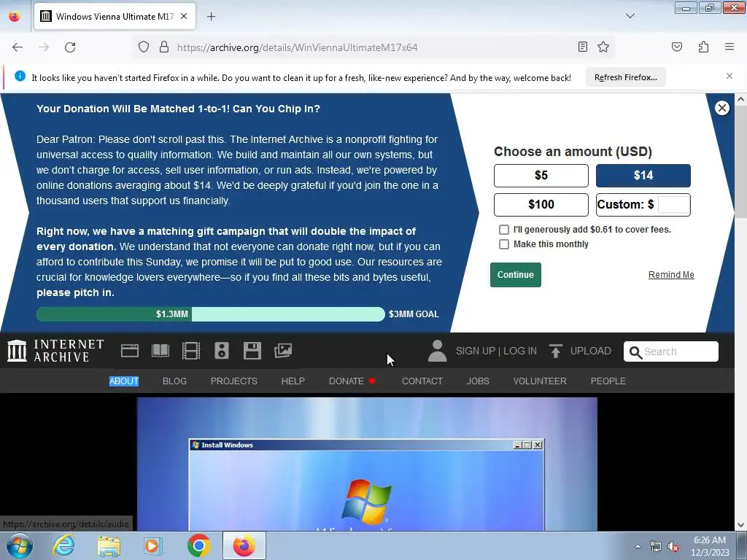Screen dimensions: 747x560
Task: Open the Software floppy disk icon
Action: [252, 351]
